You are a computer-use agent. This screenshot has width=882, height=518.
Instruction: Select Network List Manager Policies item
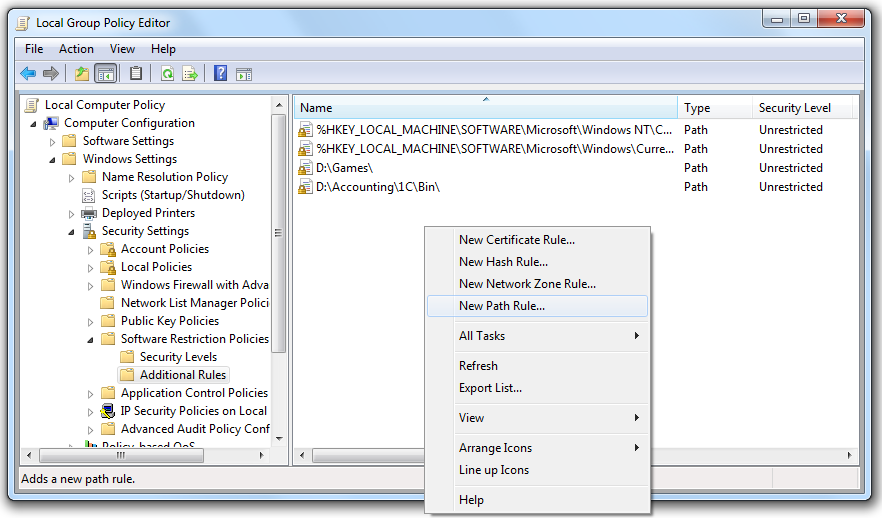(195, 303)
